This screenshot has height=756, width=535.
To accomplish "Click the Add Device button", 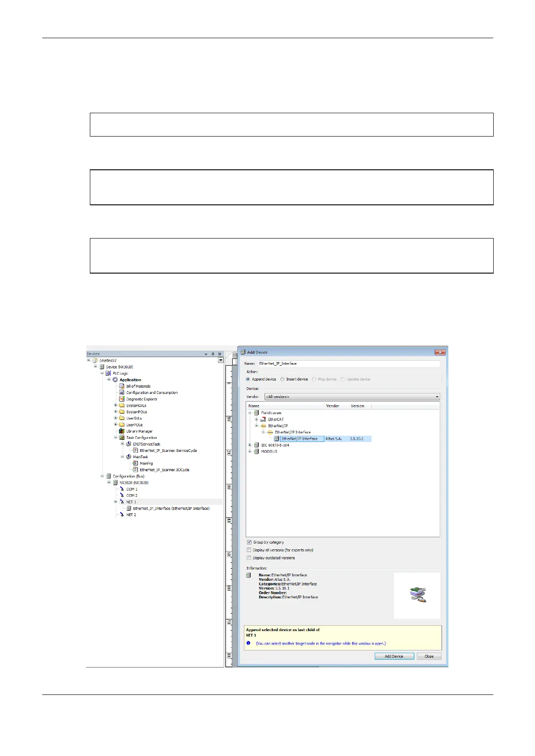I will coord(394,656).
